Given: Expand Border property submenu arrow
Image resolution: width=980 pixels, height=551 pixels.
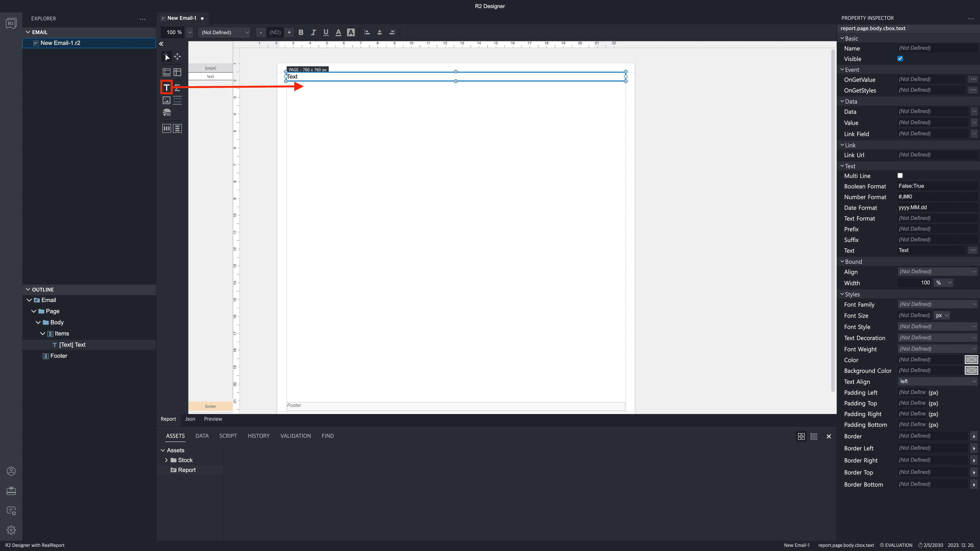Looking at the screenshot, I should tap(974, 436).
